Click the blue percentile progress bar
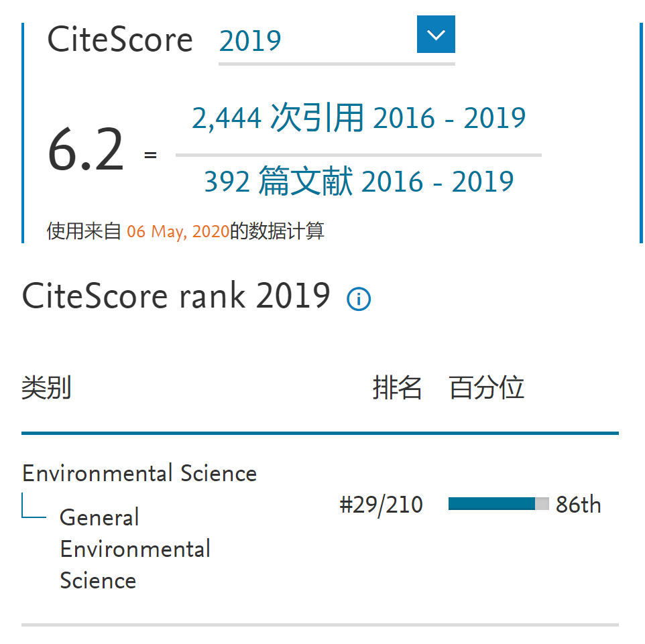 pyautogui.click(x=491, y=504)
